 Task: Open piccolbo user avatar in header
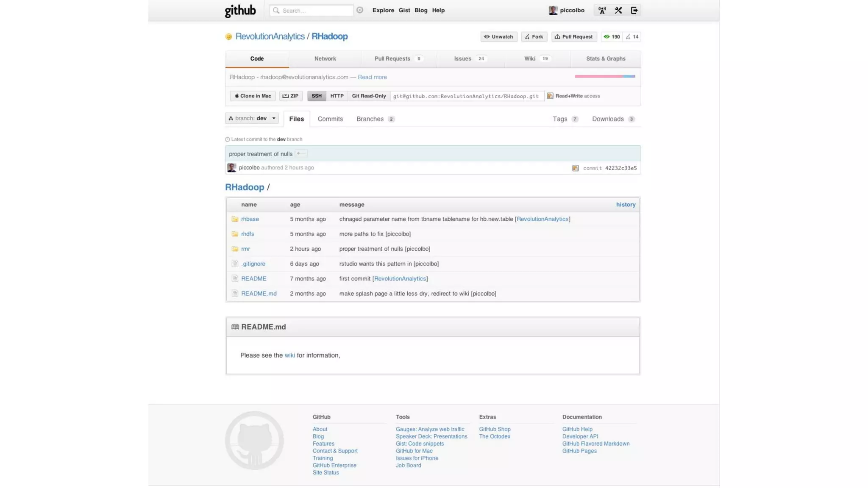pyautogui.click(x=553, y=10)
